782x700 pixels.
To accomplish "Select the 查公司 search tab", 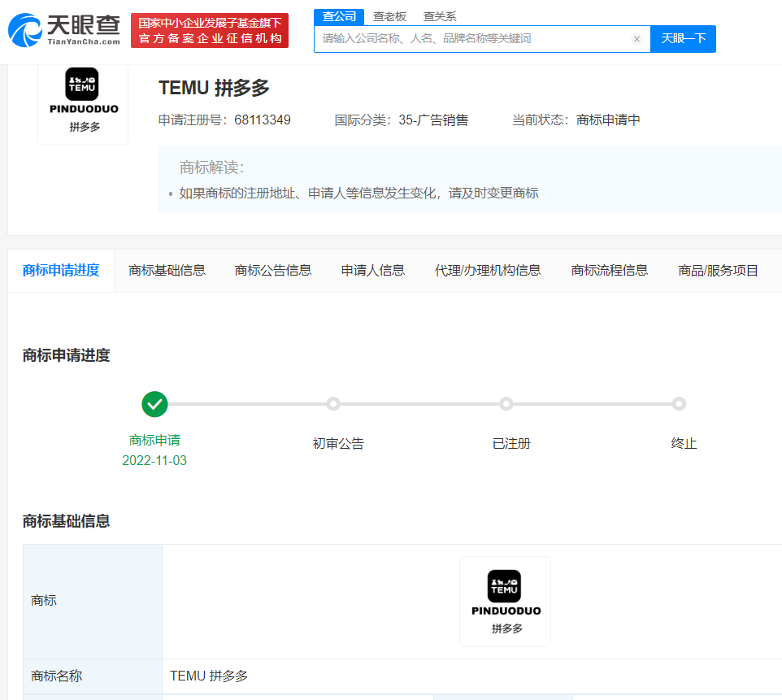I will (339, 16).
